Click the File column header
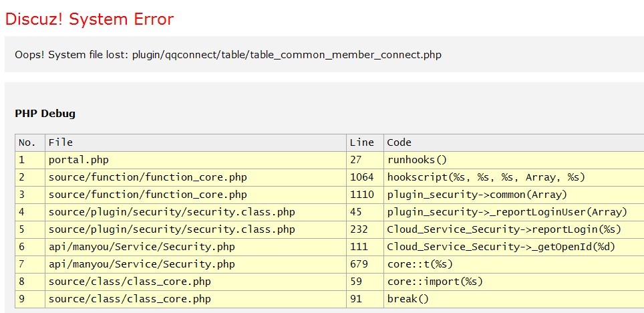The width and height of the screenshot is (644, 313). (196, 142)
